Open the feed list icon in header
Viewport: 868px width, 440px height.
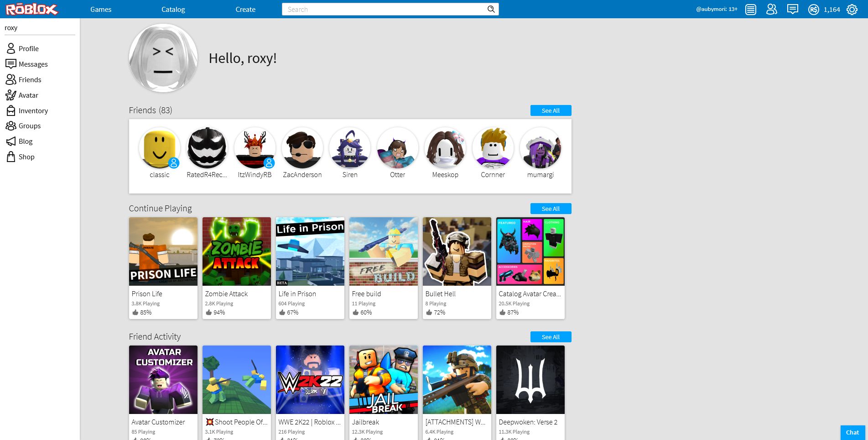coord(750,10)
